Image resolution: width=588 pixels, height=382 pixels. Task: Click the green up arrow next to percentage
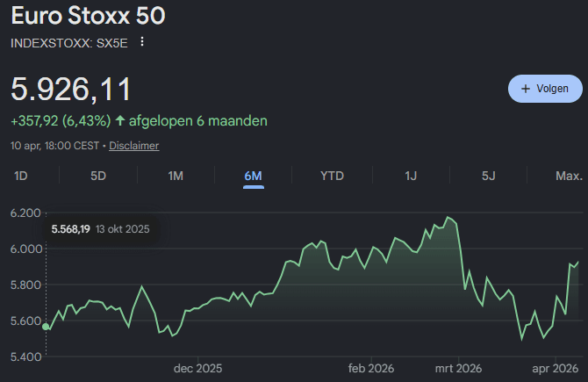pyautogui.click(x=119, y=120)
